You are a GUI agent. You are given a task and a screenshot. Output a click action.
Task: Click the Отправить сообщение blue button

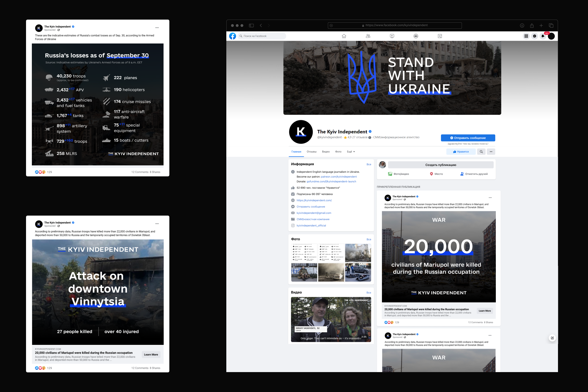[468, 138]
